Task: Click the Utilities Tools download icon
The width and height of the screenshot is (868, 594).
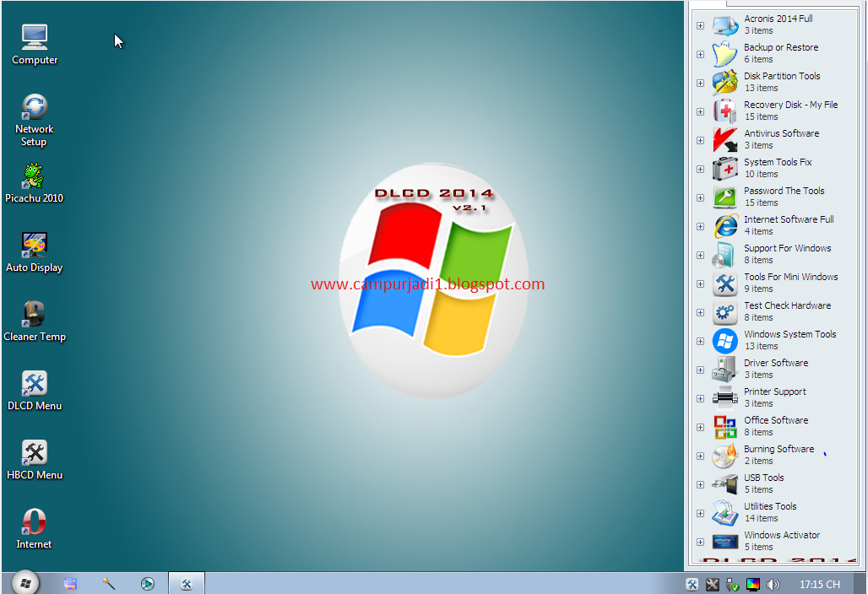Action: click(x=725, y=514)
